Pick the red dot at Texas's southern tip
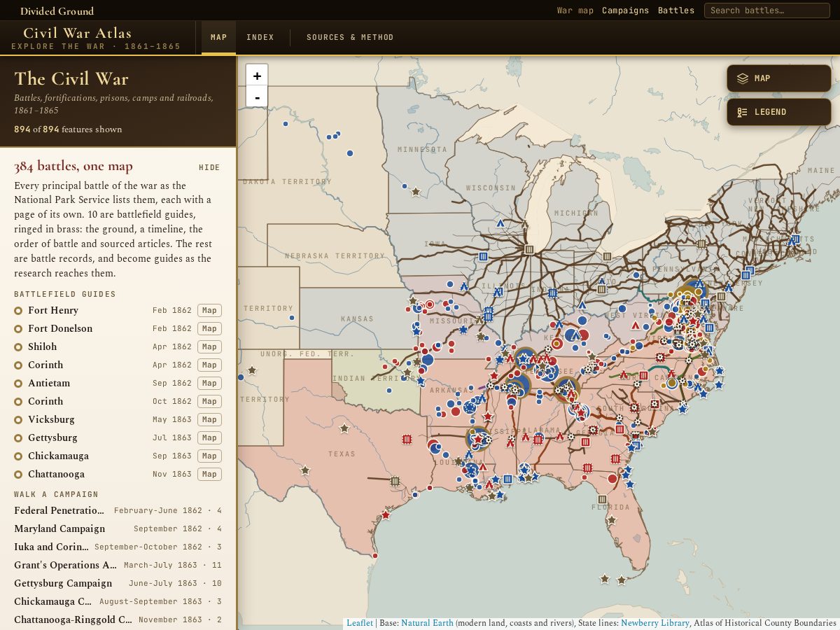Image resolution: width=840 pixels, height=630 pixels. click(375, 555)
